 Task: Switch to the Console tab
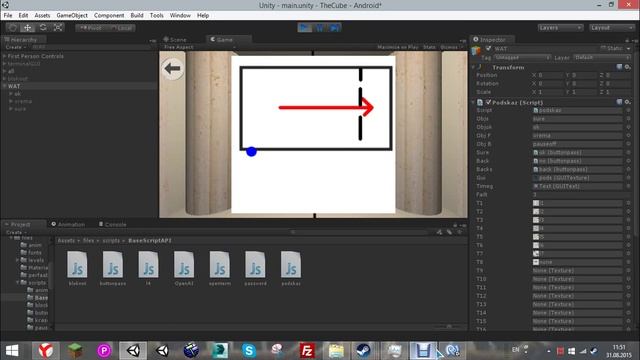coord(113,224)
